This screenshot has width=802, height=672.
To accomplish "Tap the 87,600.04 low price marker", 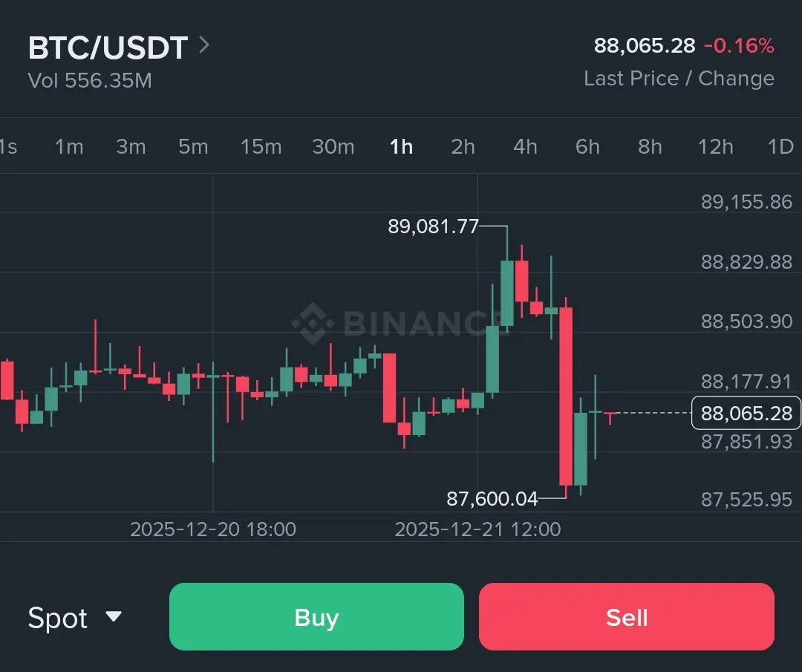I will 492,499.
